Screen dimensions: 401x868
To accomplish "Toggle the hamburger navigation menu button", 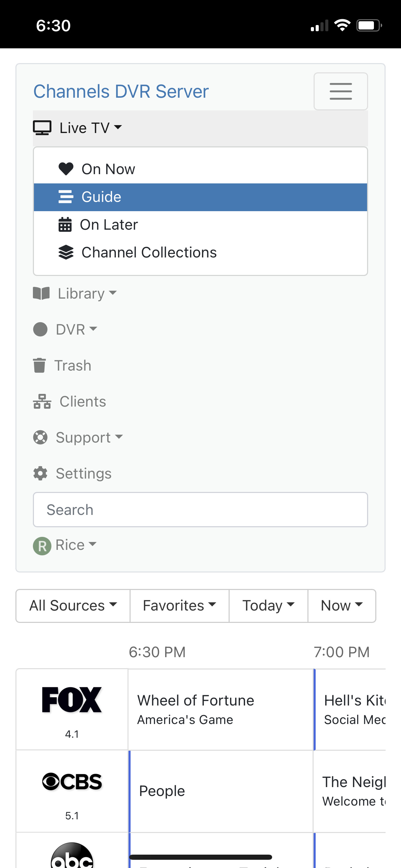I will (340, 91).
